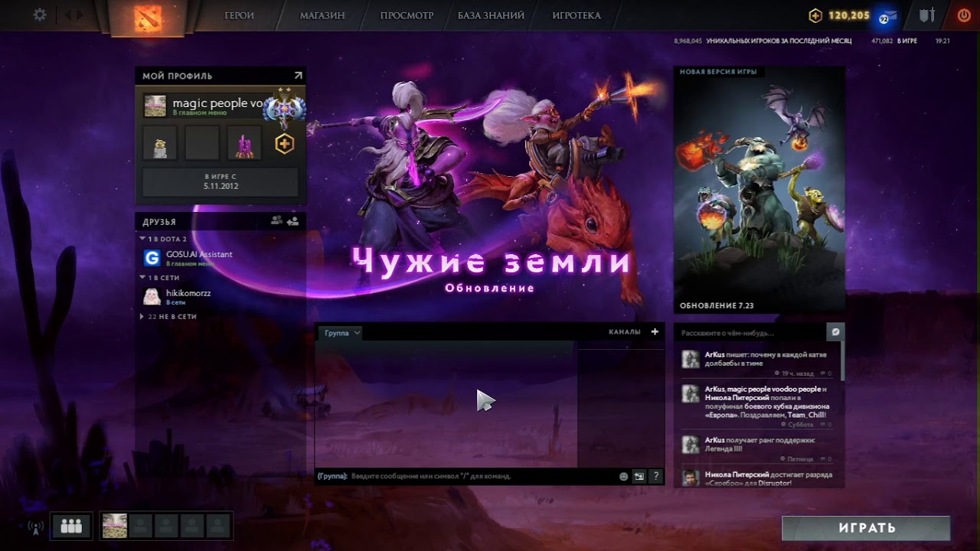Click post status icon in feed box

[835, 332]
